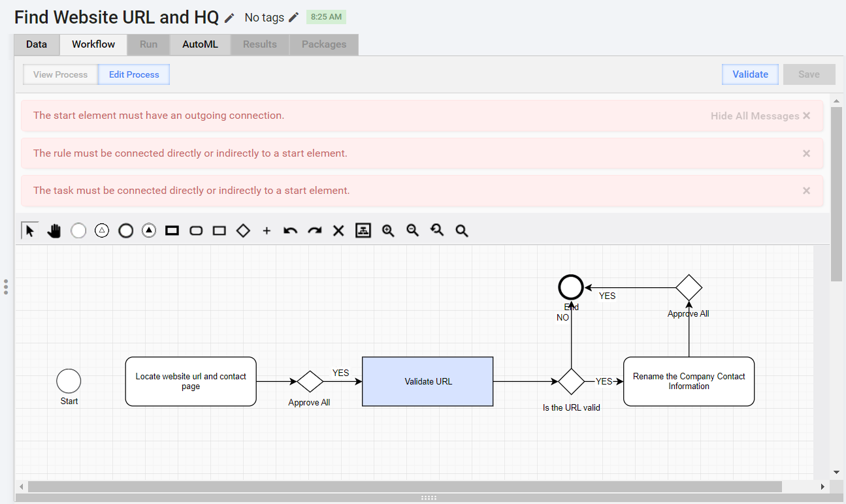Image resolution: width=846 pixels, height=504 pixels.
Task: Delete selection with the X tool
Action: pos(338,230)
